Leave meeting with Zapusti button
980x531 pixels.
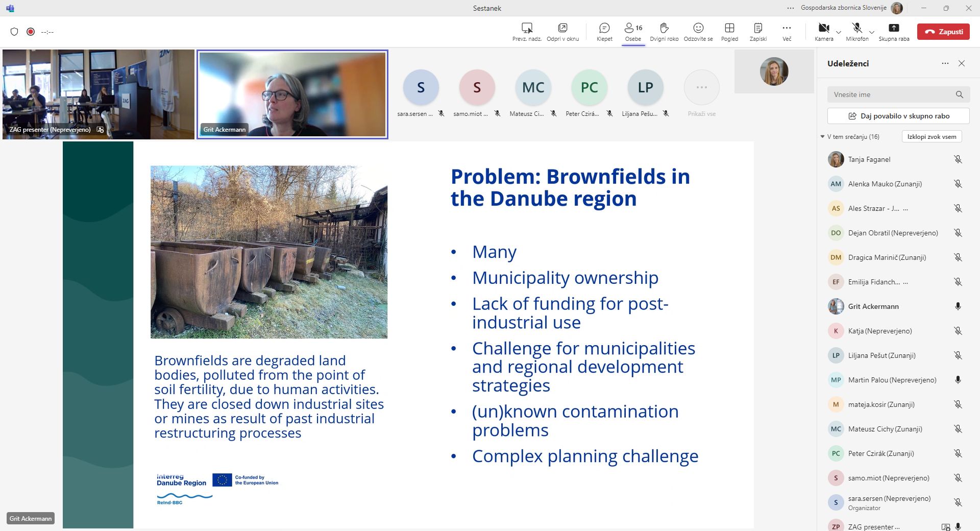pos(943,32)
